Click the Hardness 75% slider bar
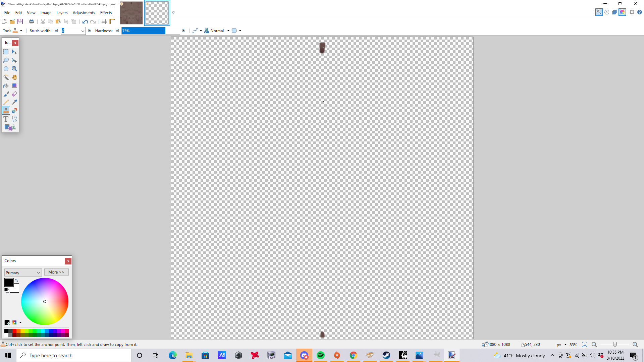This screenshot has width=644, height=362. pyautogui.click(x=151, y=31)
